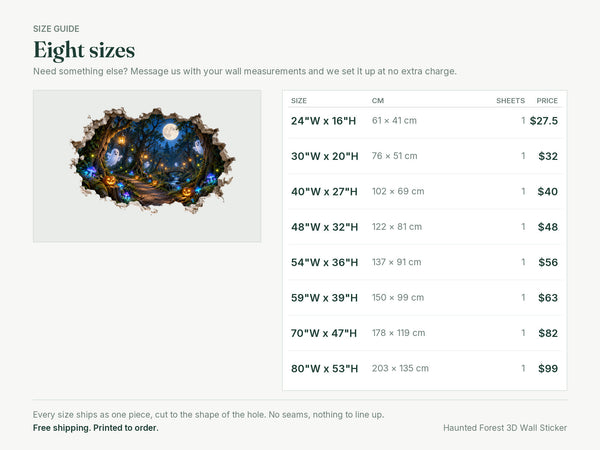Image resolution: width=600 pixels, height=450 pixels.
Task: Click Haunted Forest 3D Wall Sticker caption
Action: click(505, 428)
